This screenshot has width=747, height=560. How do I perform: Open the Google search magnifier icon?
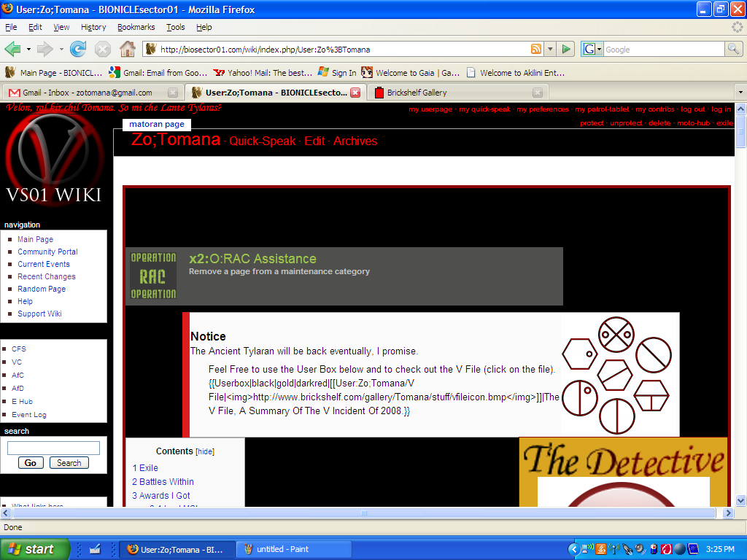pyautogui.click(x=732, y=49)
